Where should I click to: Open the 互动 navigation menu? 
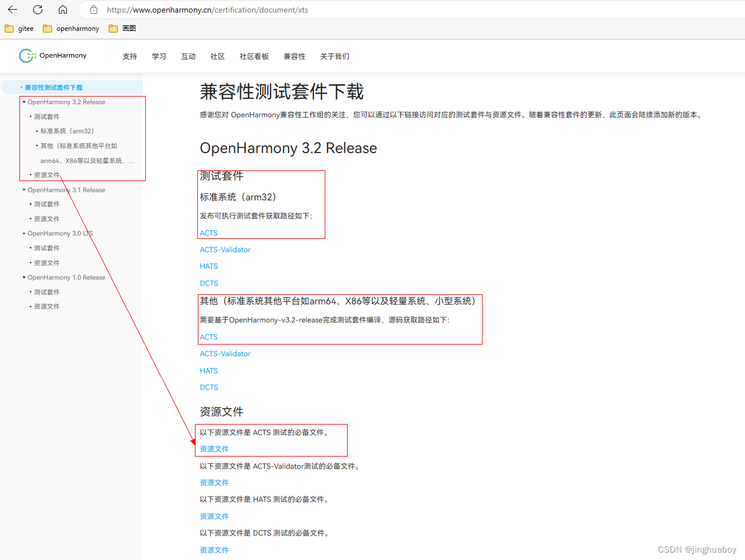pyautogui.click(x=188, y=57)
